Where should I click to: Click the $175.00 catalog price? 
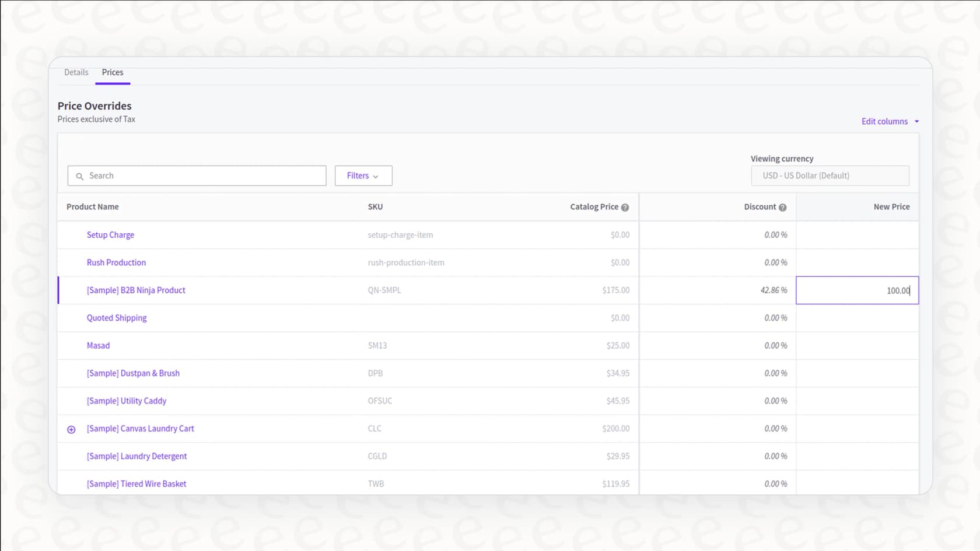[616, 290]
